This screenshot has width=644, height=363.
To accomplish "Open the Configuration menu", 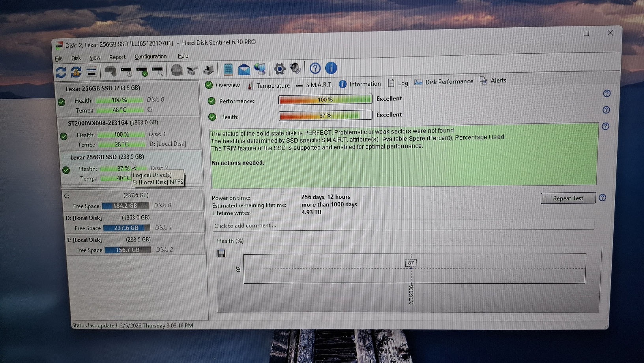I will [150, 56].
